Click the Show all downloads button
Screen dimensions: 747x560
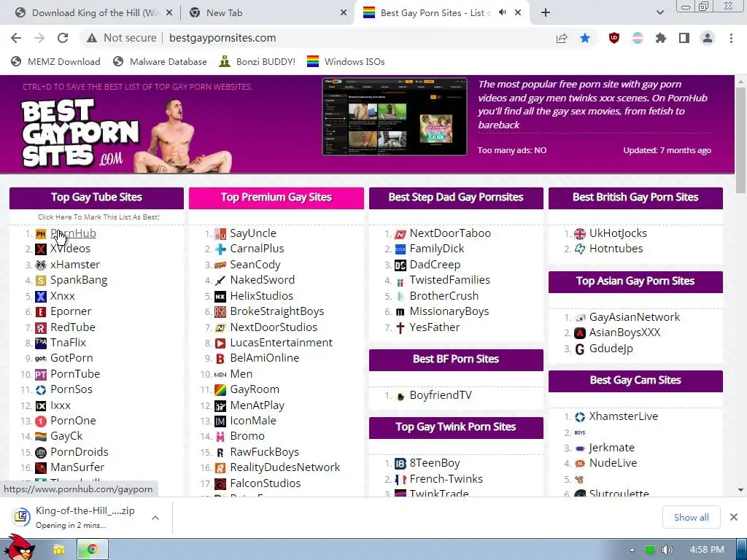[692, 517]
